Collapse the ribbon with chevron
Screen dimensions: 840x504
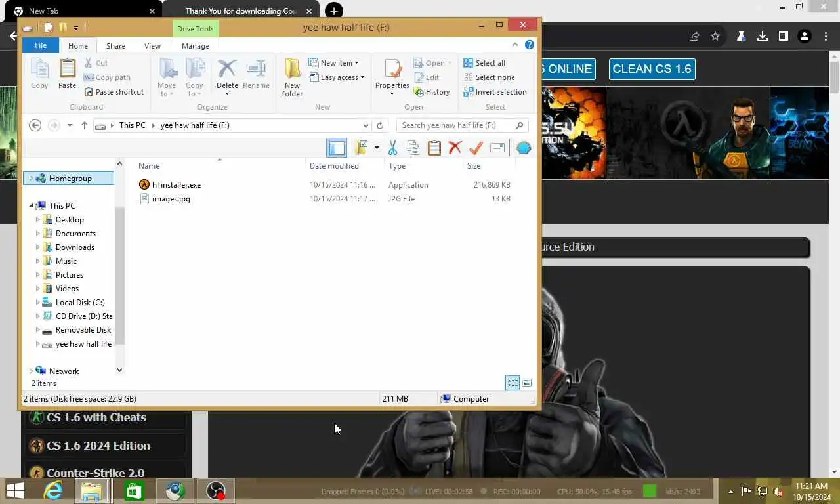515,45
